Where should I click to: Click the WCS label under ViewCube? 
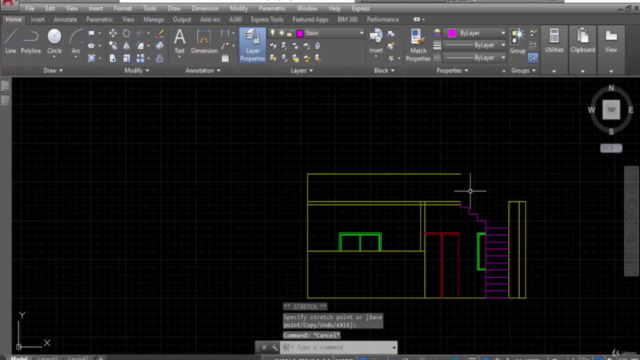tap(611, 148)
